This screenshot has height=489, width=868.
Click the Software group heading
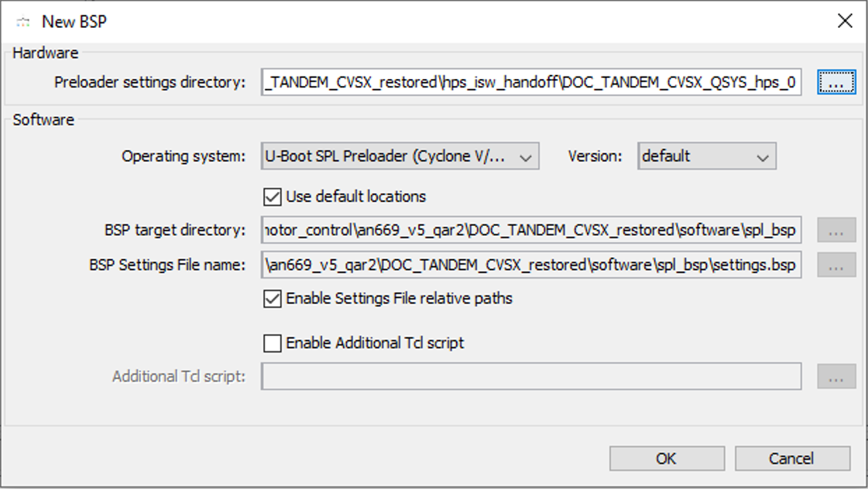[x=43, y=120]
